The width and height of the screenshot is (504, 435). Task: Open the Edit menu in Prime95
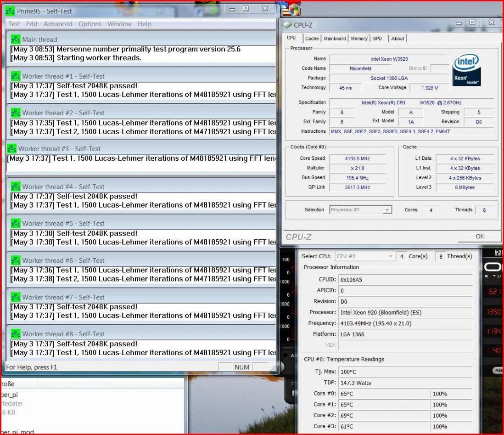tap(32, 24)
